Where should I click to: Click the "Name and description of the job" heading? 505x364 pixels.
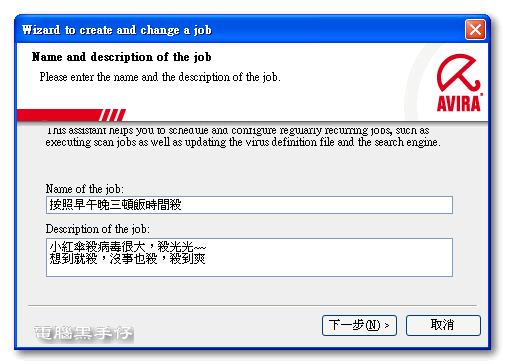121,57
